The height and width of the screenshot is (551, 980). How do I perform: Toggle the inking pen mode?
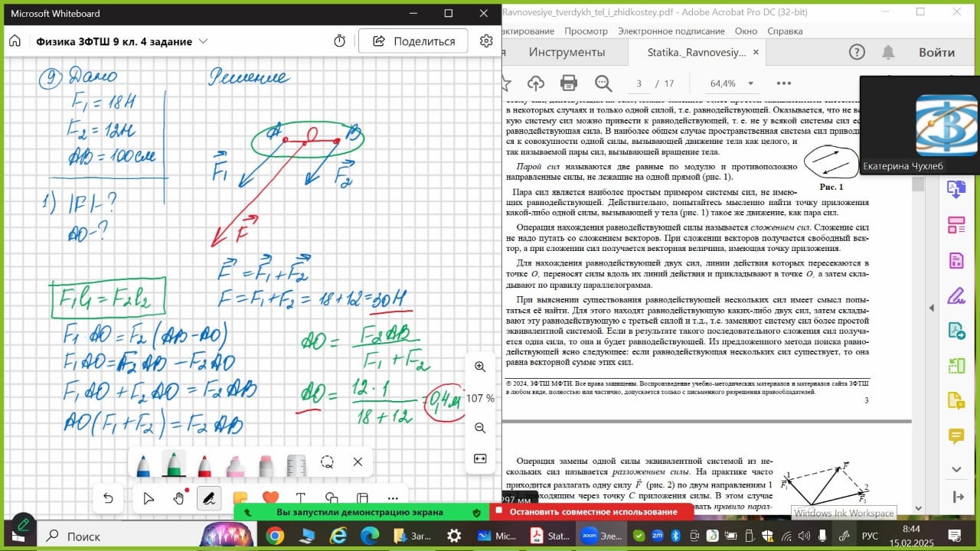[207, 498]
